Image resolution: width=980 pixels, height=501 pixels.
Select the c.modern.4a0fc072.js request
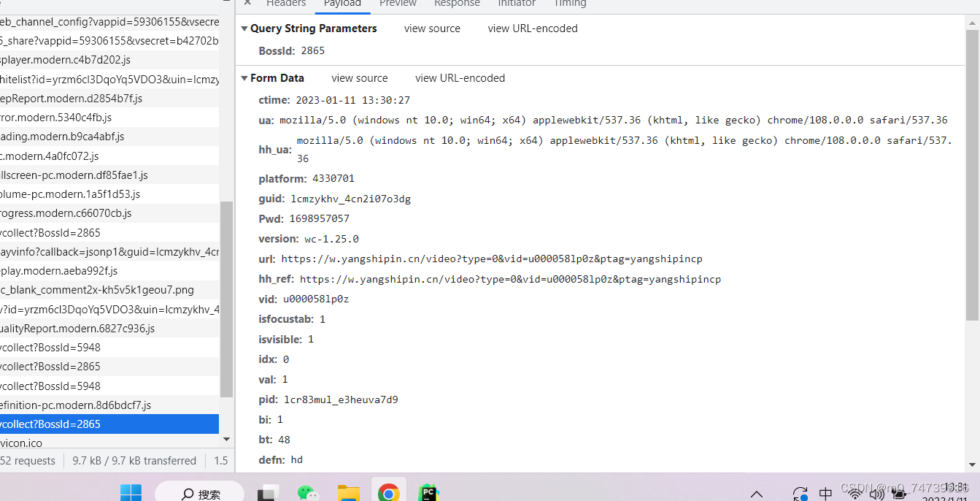tap(109, 156)
